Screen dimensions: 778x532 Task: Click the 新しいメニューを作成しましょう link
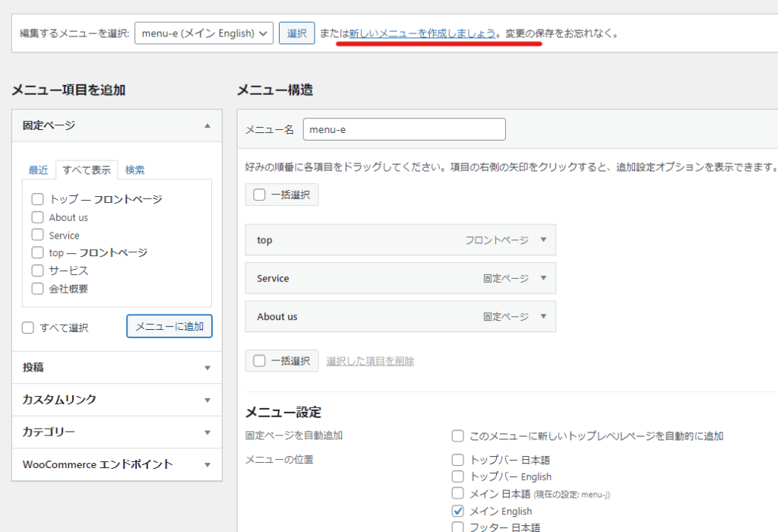[422, 33]
